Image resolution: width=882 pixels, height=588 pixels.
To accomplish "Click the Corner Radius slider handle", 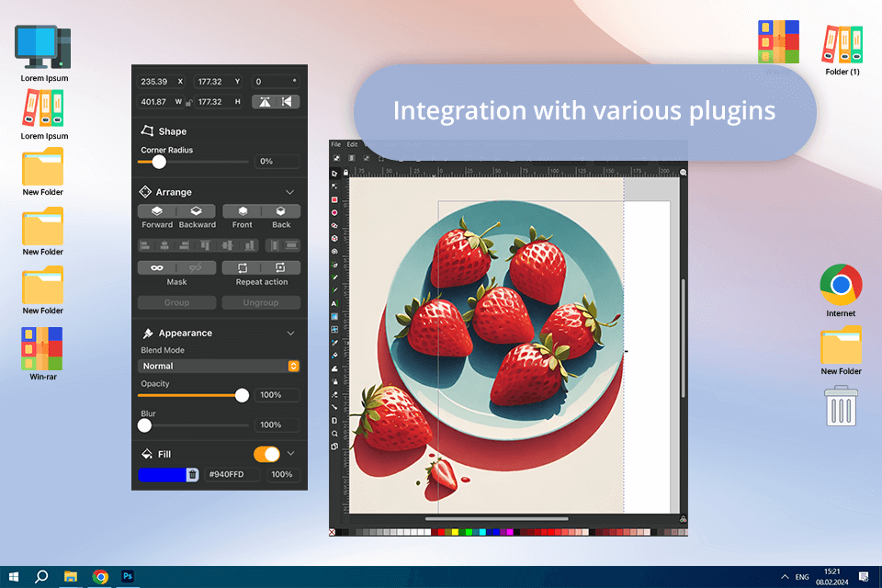I will [159, 162].
